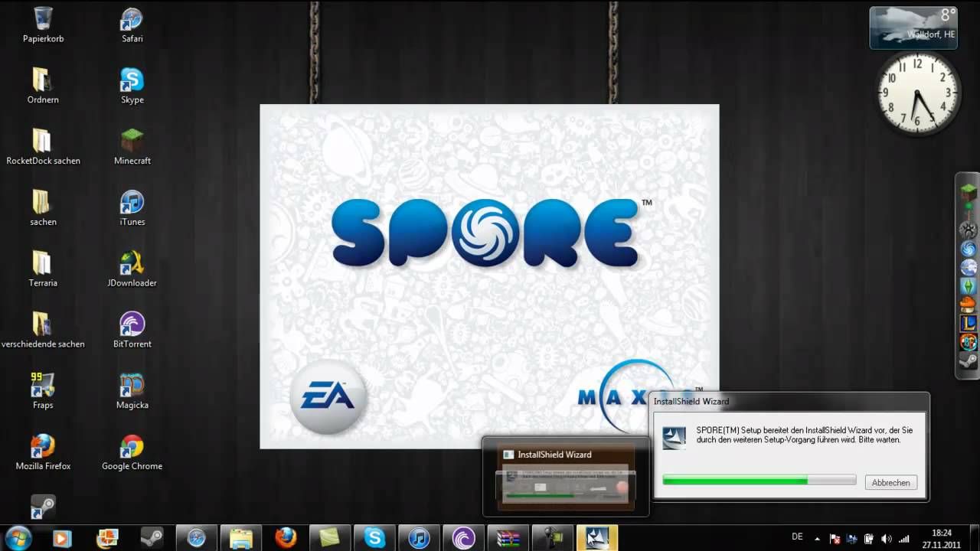The height and width of the screenshot is (551, 980).
Task: Select the RocketDock sachen folder
Action: tap(43, 147)
